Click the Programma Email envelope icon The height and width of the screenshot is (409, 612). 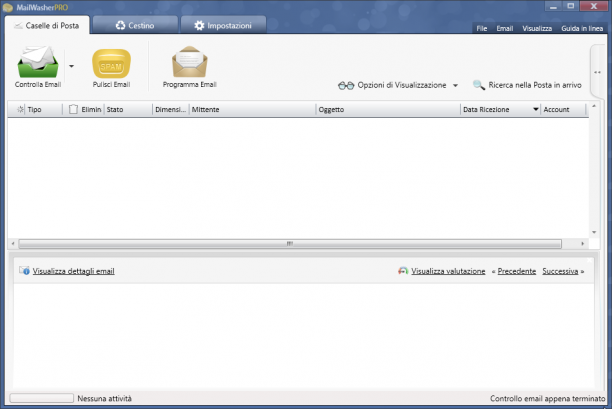(x=190, y=62)
